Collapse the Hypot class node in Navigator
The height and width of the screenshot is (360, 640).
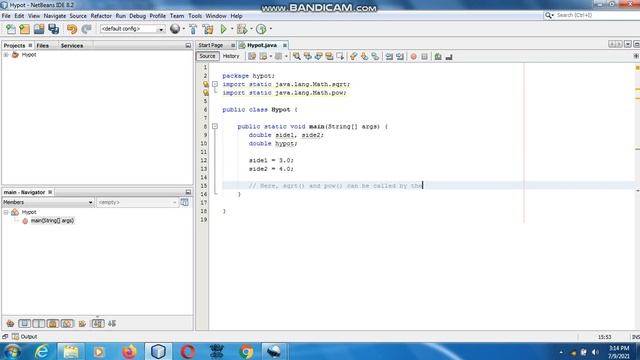tap(6, 212)
